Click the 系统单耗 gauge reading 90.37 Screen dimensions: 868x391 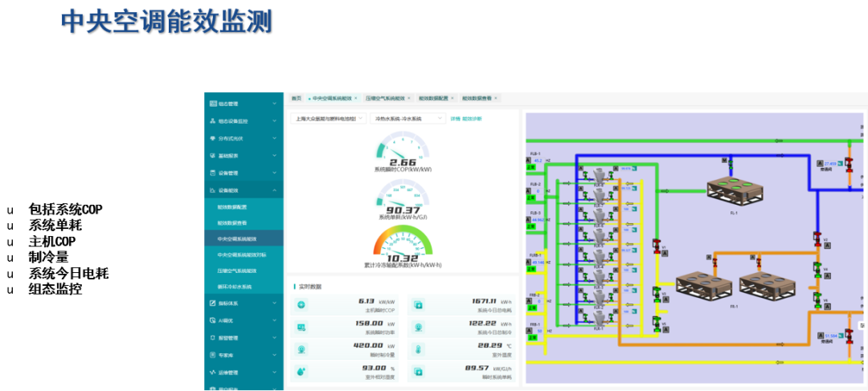pyautogui.click(x=403, y=201)
